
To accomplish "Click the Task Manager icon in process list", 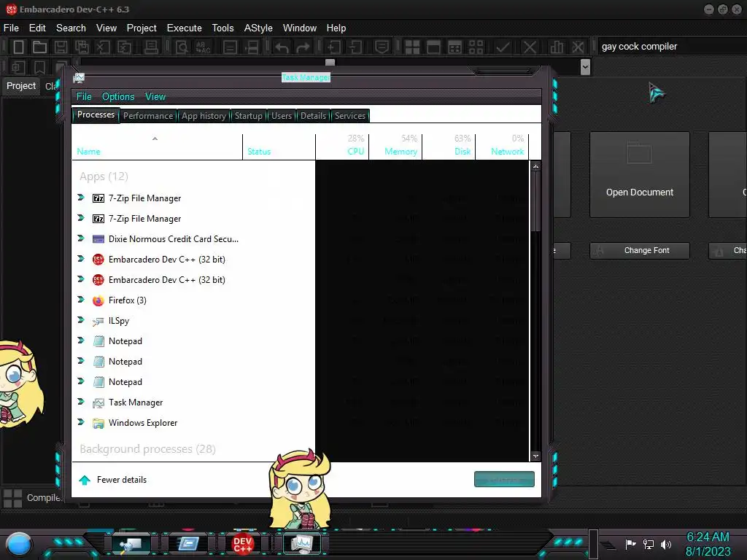I will pos(98,402).
